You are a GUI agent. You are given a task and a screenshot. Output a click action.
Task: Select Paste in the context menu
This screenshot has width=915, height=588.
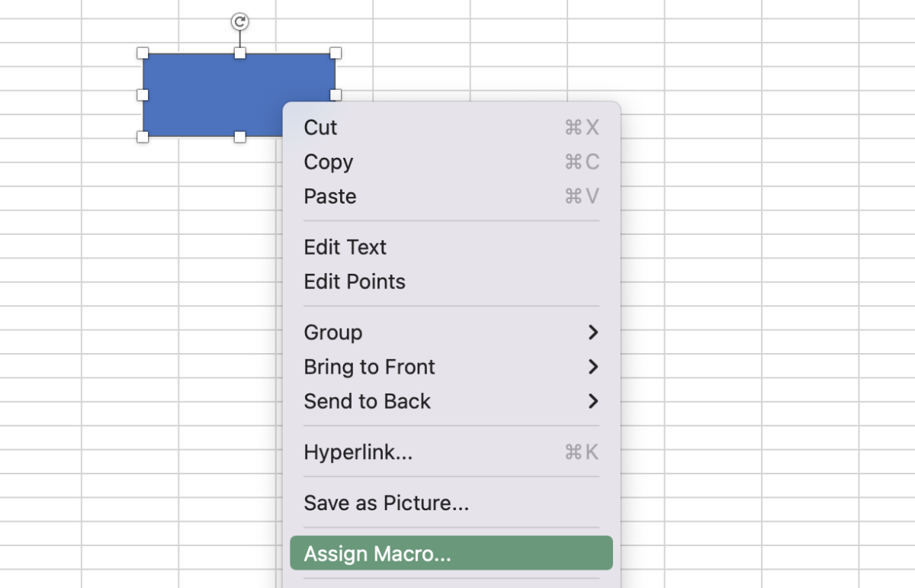[x=330, y=196]
